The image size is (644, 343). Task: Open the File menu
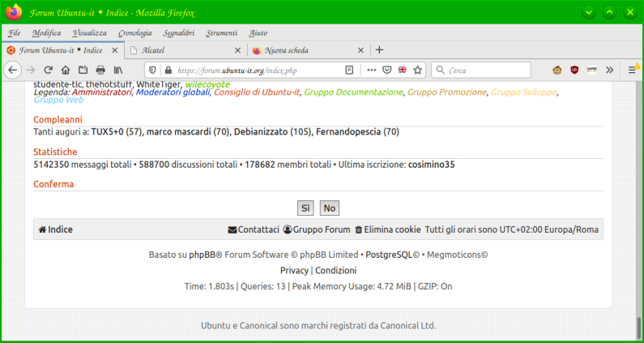coord(14,33)
